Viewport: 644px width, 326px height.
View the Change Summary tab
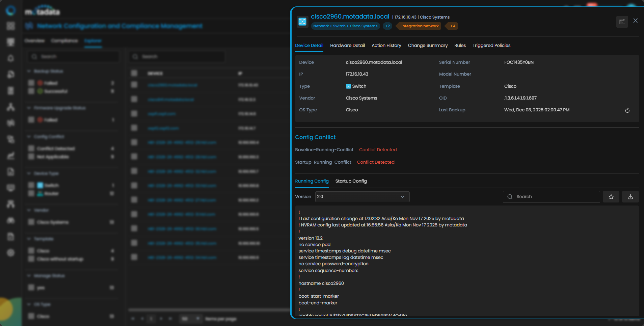coord(428,46)
